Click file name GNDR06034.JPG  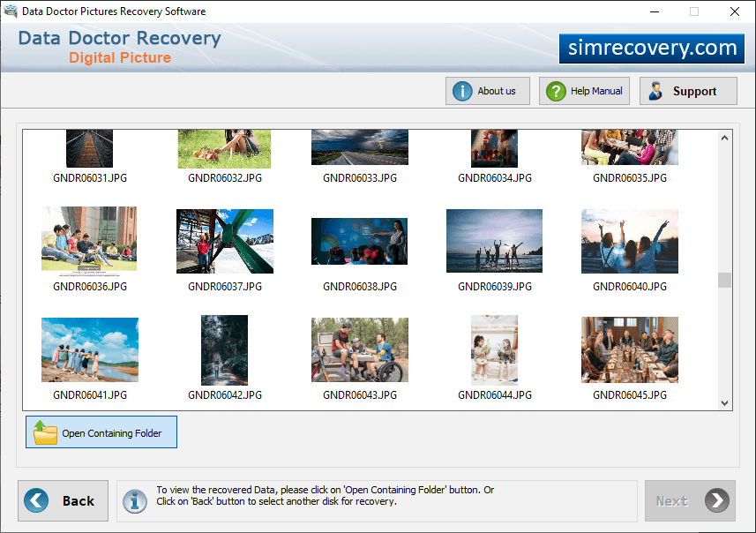click(x=495, y=178)
